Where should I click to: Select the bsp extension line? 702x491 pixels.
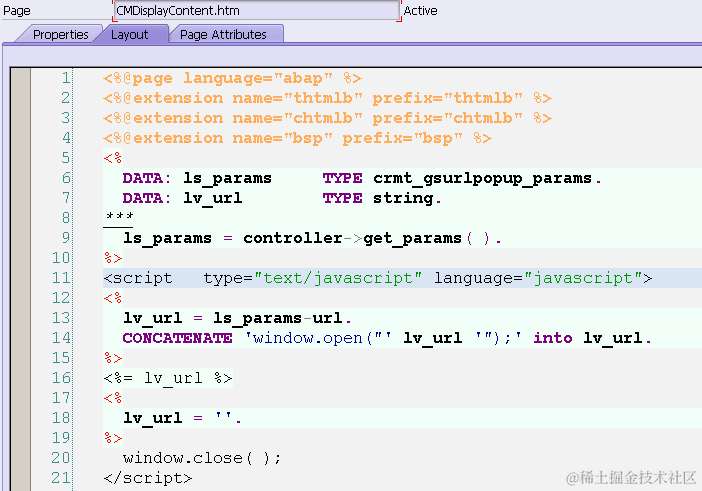click(x=297, y=138)
